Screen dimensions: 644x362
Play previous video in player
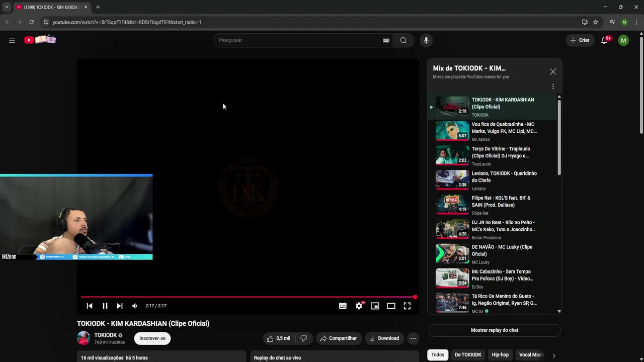pyautogui.click(x=90, y=306)
